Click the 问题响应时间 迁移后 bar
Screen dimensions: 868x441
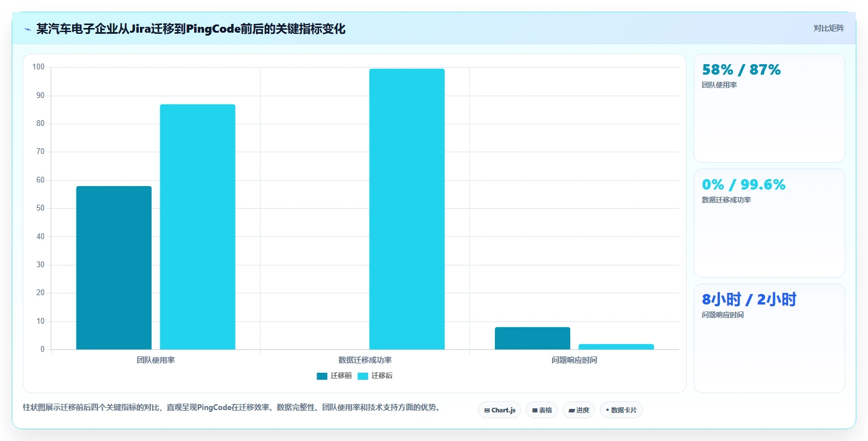tap(616, 346)
